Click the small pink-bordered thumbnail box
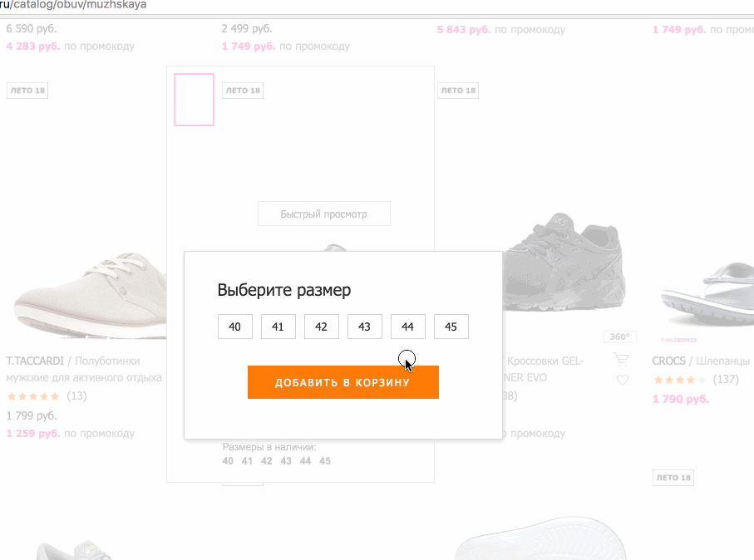 [x=194, y=100]
